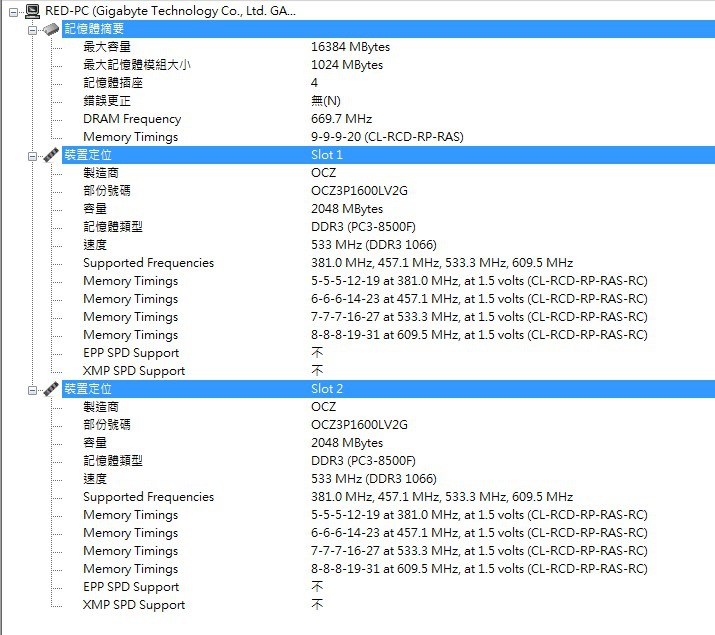Collapse the 記憶體摘要 section

(32, 29)
